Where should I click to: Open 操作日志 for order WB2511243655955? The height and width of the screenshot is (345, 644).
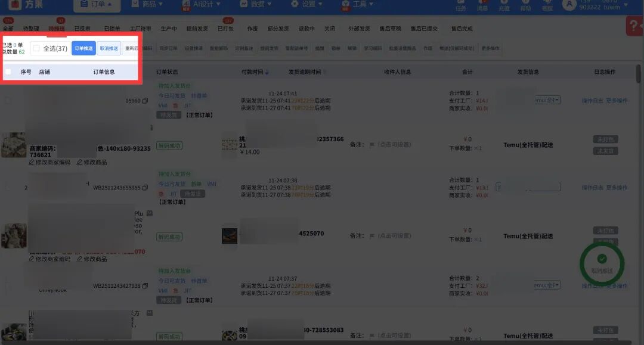click(592, 188)
